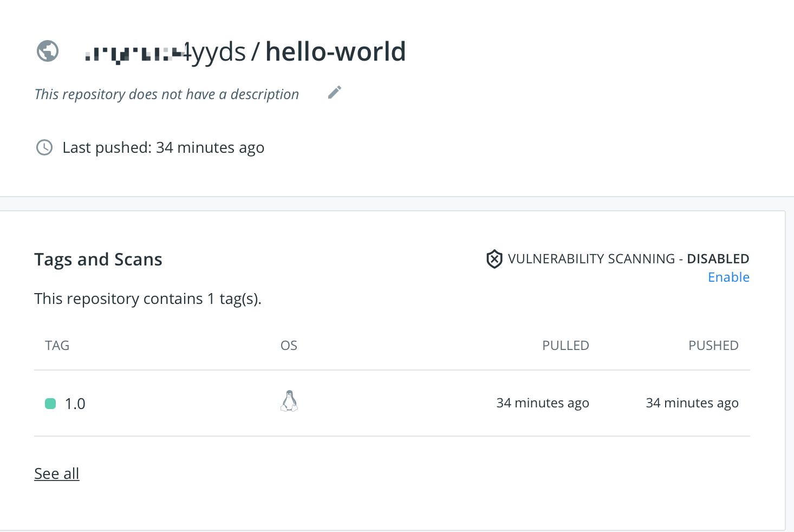Select the 1.0 tag entry
Screen dimensions: 794x532
(75, 404)
